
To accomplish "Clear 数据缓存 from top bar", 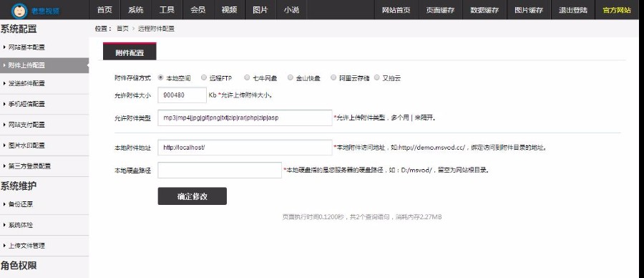I will (x=484, y=10).
